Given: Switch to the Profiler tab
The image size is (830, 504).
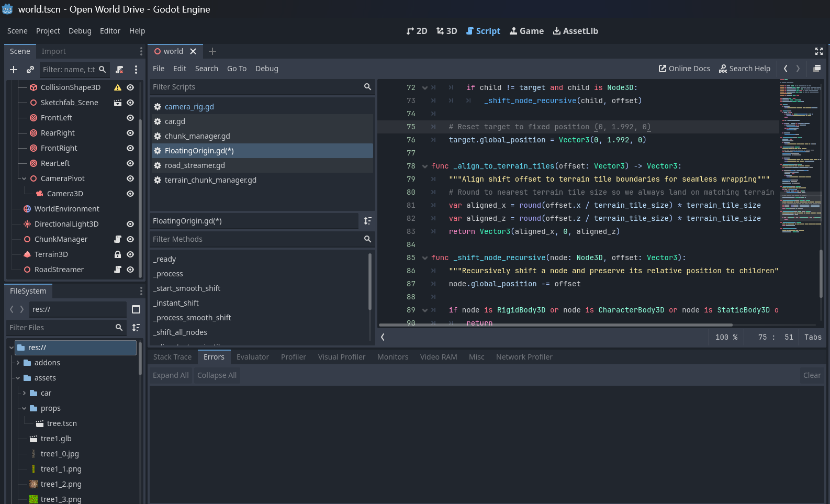Looking at the screenshot, I should tap(293, 357).
